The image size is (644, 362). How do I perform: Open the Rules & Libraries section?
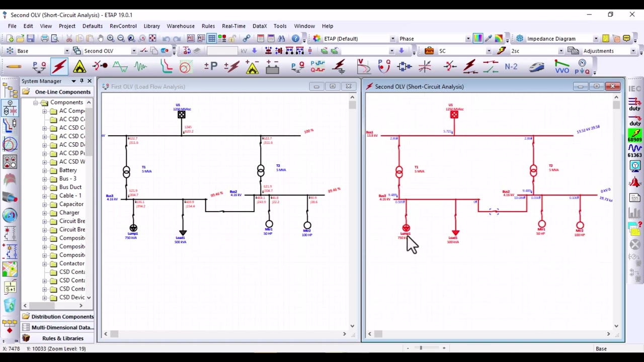[x=57, y=338]
